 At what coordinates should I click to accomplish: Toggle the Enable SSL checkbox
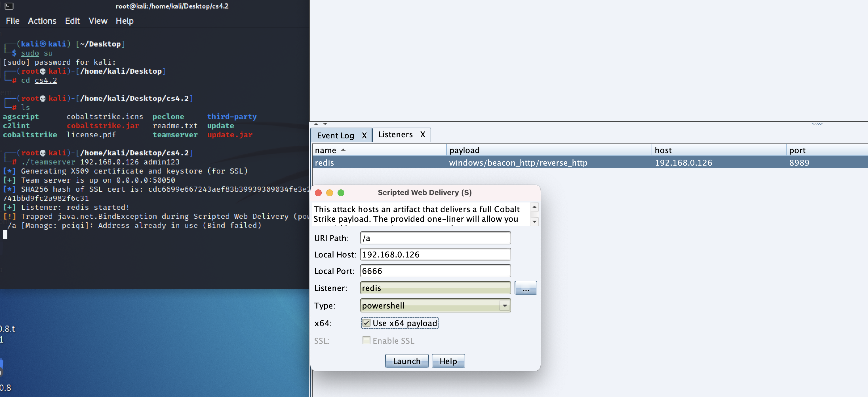point(366,340)
